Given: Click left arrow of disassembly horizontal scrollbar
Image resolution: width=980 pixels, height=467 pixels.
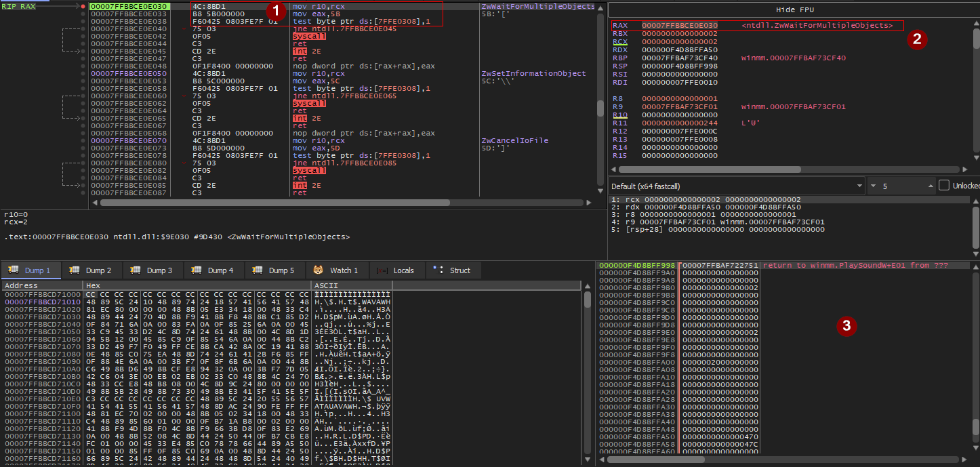Looking at the screenshot, I should pyautogui.click(x=94, y=202).
